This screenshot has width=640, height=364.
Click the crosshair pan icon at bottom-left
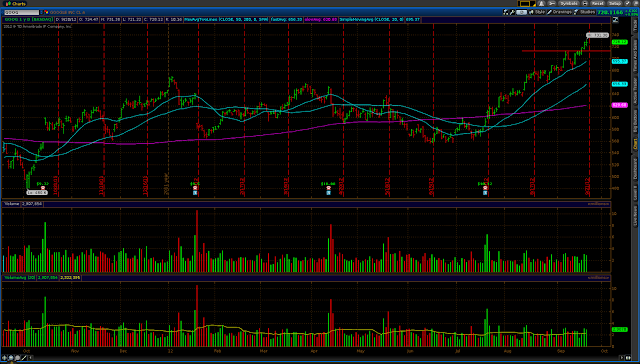[4, 358]
